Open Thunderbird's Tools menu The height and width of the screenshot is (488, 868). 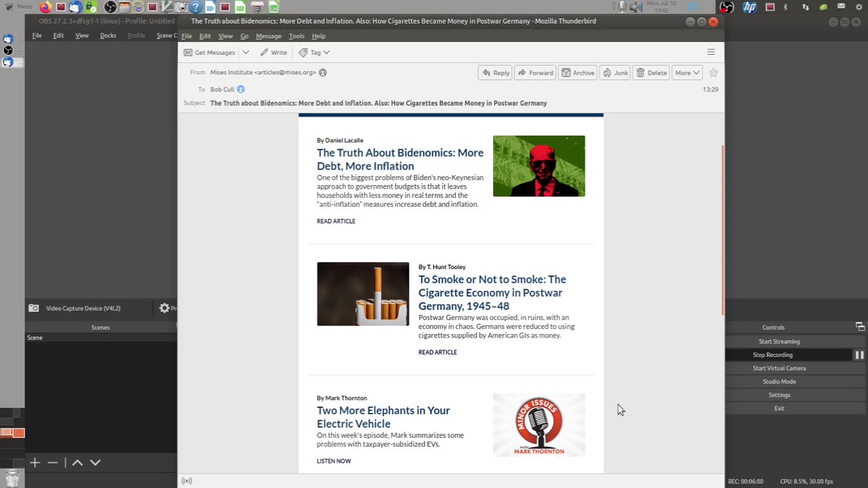(296, 36)
